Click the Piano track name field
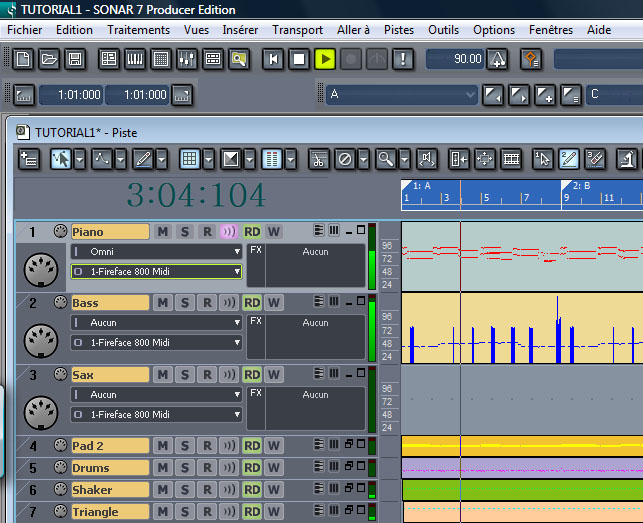The image size is (643, 523). (110, 232)
